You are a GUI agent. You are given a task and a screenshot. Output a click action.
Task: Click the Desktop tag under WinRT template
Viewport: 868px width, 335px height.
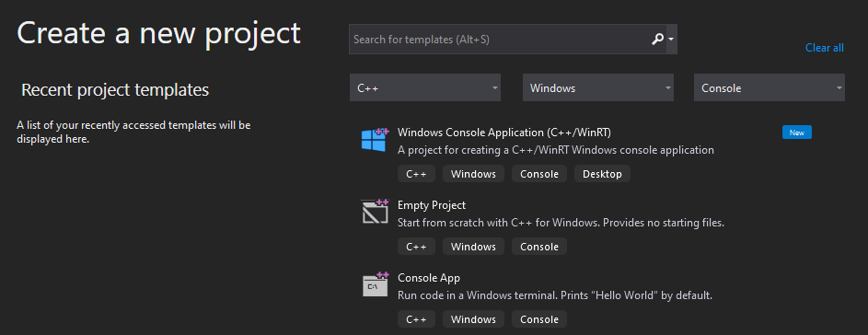point(602,174)
